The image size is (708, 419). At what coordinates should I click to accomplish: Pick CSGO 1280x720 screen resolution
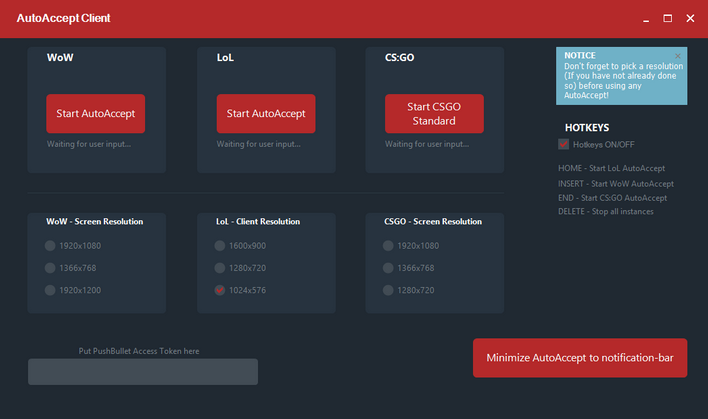[389, 290]
